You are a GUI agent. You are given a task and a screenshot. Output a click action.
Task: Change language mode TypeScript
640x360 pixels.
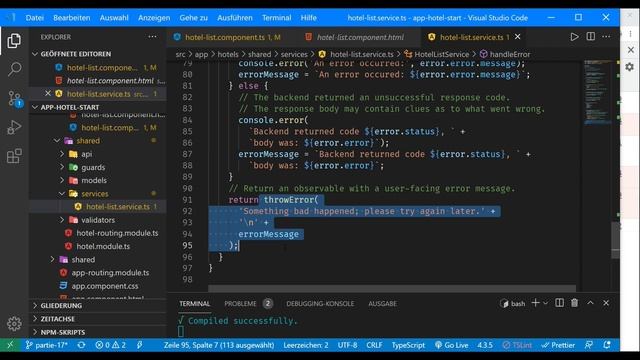click(408, 345)
